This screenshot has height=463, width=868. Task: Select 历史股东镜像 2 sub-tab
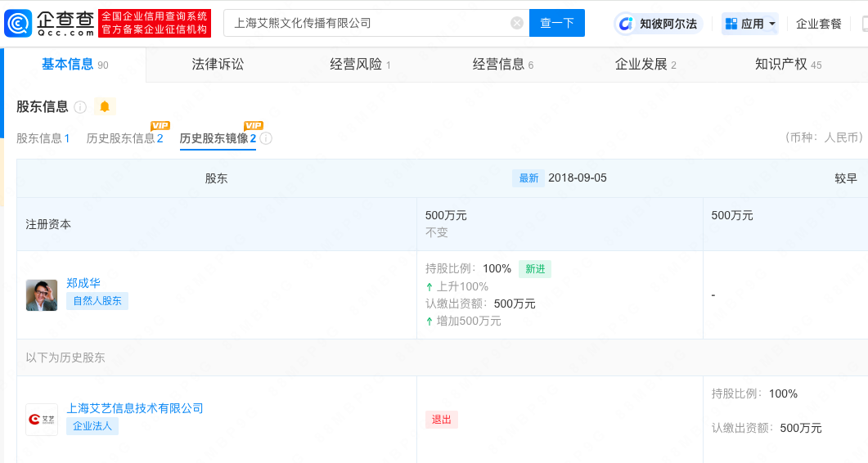pos(218,138)
